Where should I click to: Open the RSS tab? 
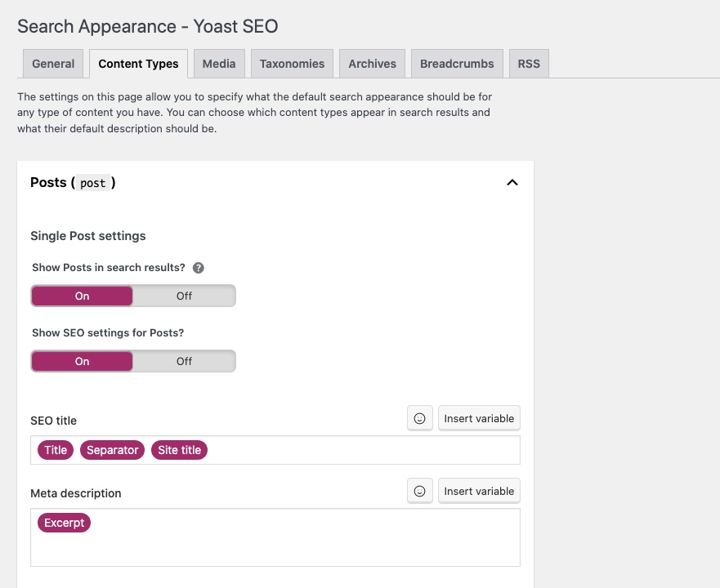[529, 64]
